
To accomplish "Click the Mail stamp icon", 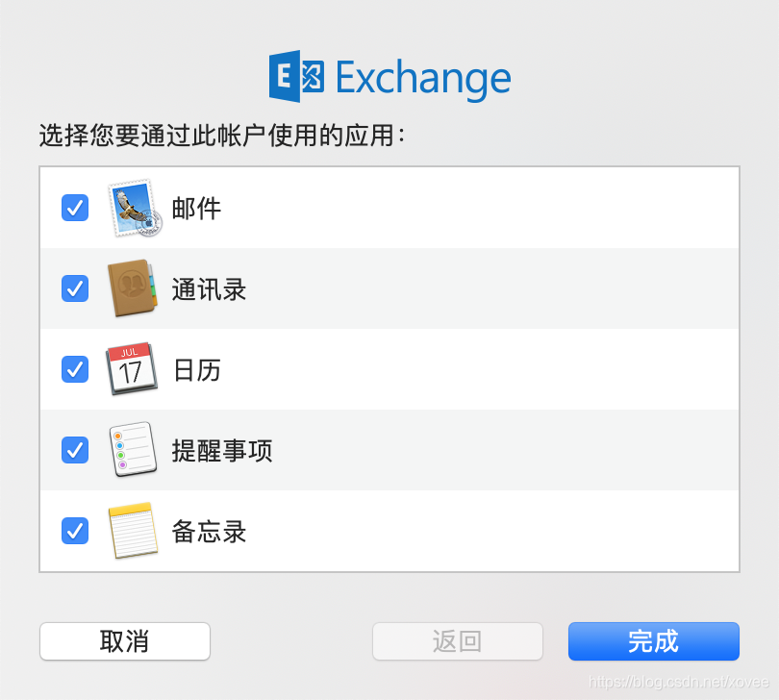I will [x=134, y=208].
